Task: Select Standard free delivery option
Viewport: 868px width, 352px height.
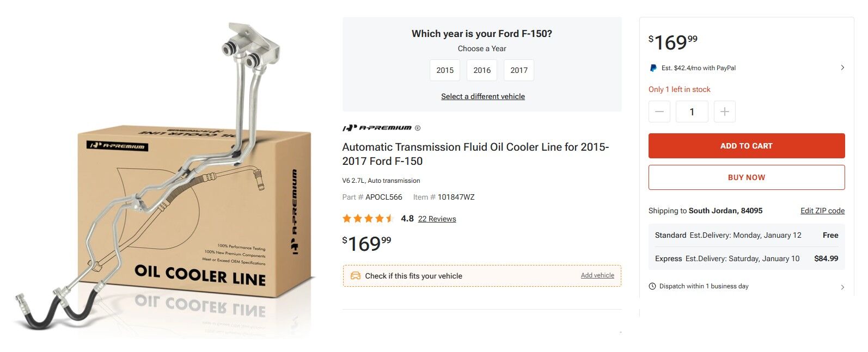Action: [x=746, y=235]
